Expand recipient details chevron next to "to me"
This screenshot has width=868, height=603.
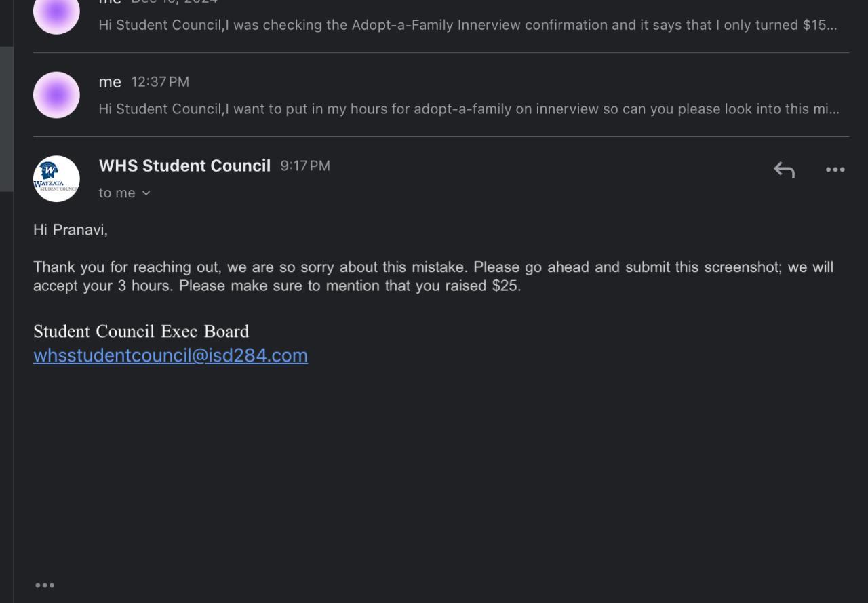point(146,193)
